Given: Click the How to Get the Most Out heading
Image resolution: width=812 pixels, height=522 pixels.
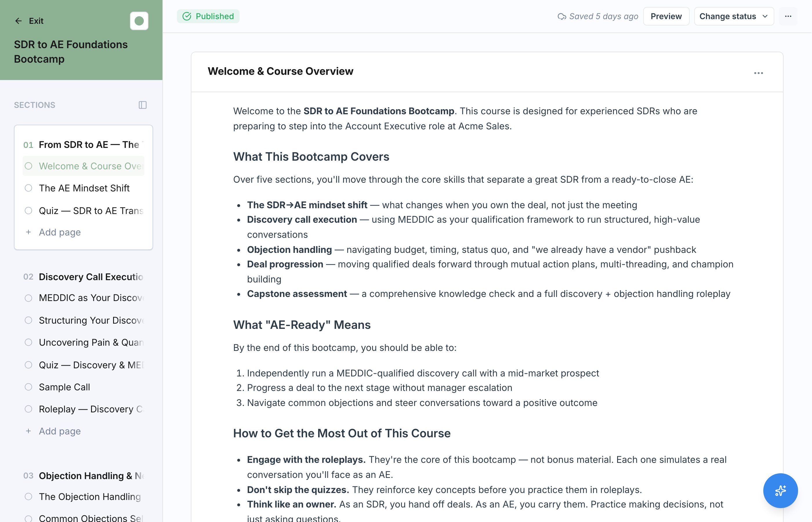Looking at the screenshot, I should click(x=342, y=433).
